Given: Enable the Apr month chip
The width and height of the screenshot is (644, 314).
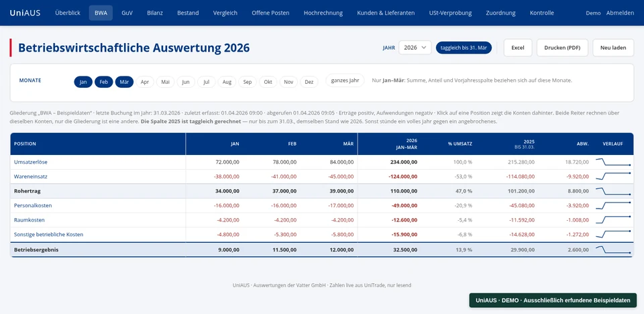Looking at the screenshot, I should pos(145,82).
